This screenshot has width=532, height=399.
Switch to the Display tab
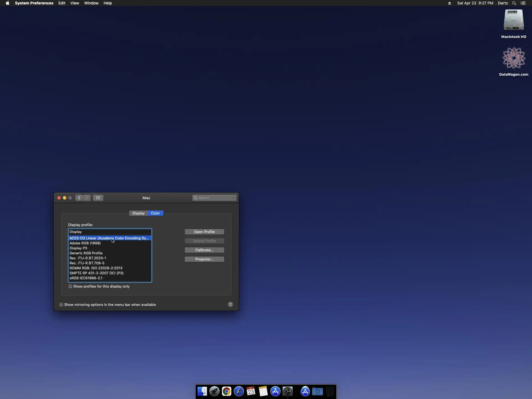[x=138, y=213]
